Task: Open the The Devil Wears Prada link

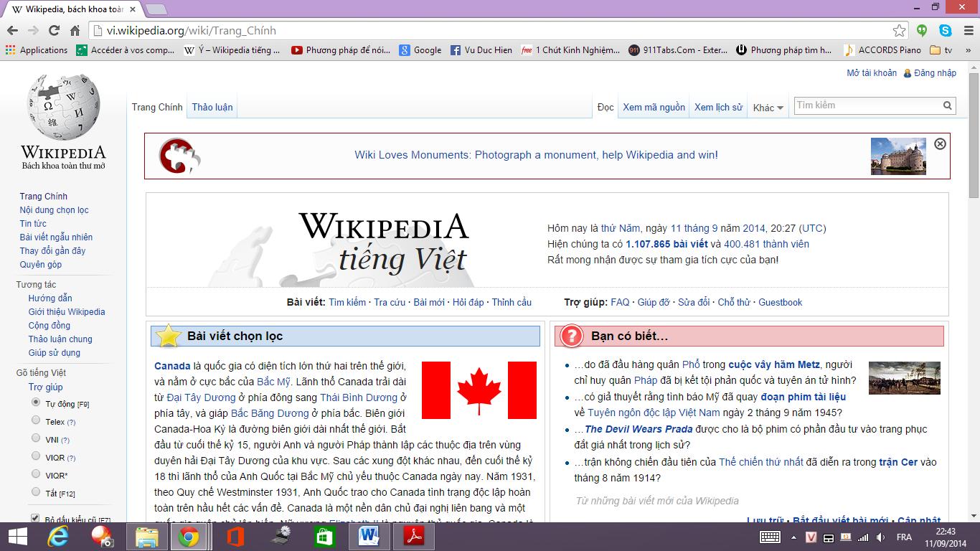Action: (639, 429)
